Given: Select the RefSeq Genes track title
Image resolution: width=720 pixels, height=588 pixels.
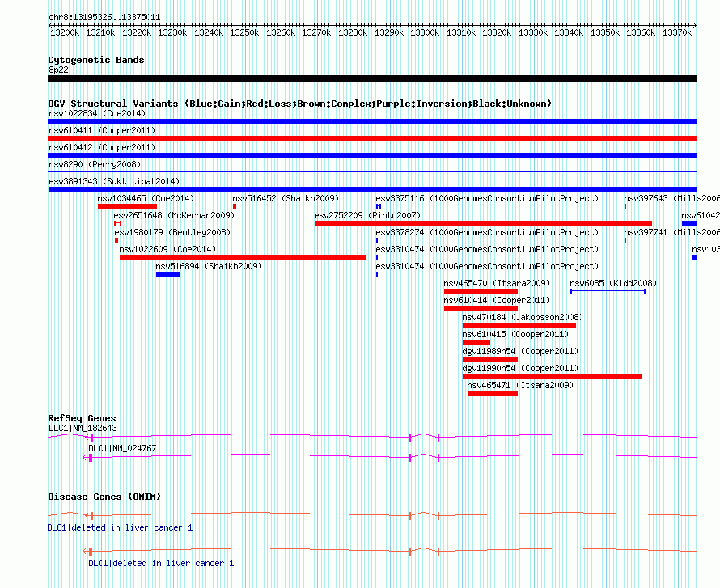Looking at the screenshot, I should click(82, 418).
